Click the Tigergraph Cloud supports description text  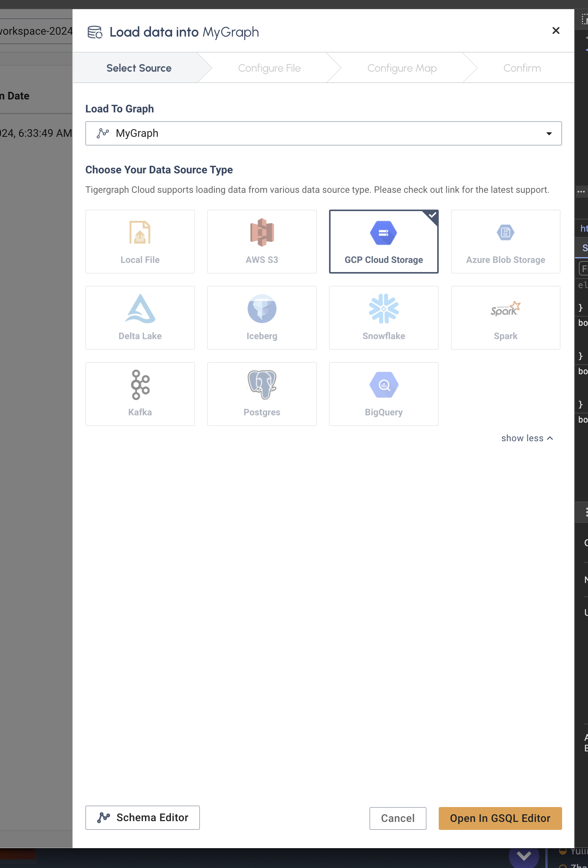point(317,190)
